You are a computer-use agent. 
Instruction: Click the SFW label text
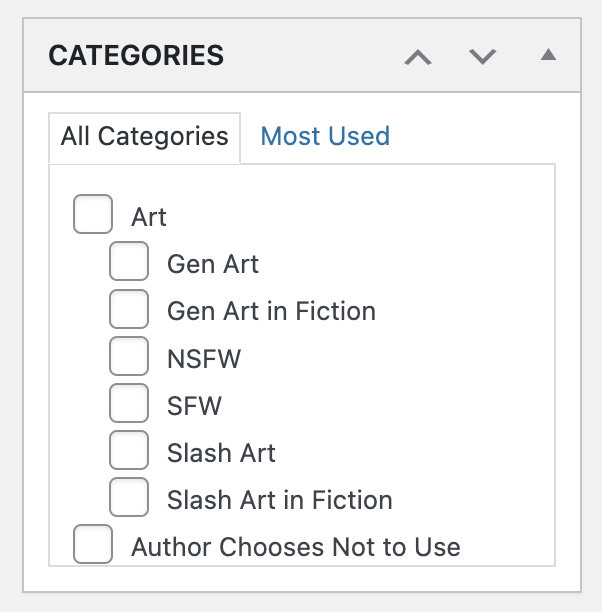[194, 406]
